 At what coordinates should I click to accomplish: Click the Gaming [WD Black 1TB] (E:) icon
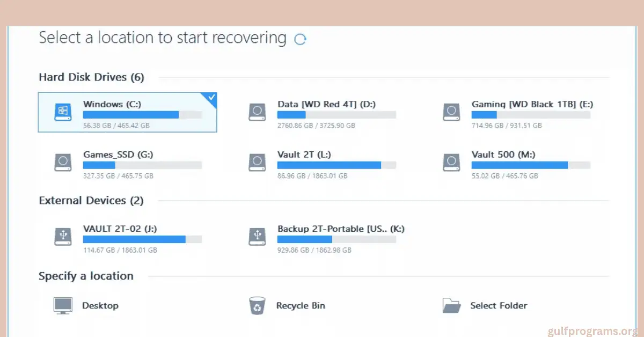click(451, 112)
